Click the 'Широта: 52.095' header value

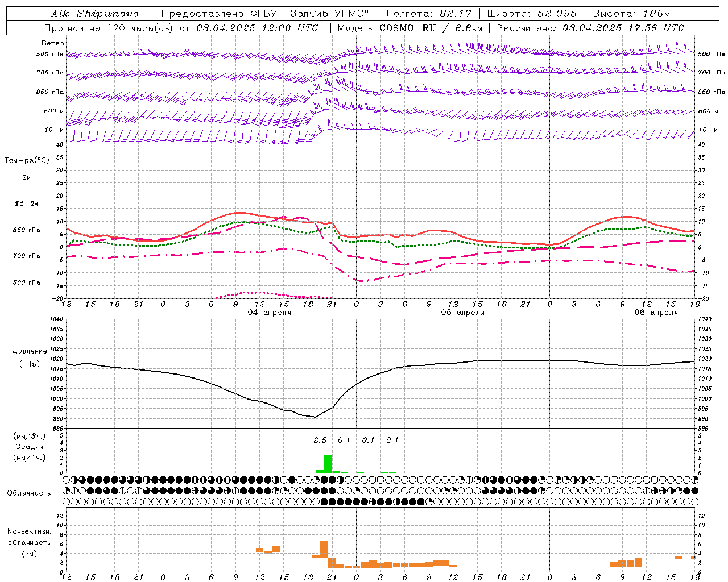(x=532, y=14)
